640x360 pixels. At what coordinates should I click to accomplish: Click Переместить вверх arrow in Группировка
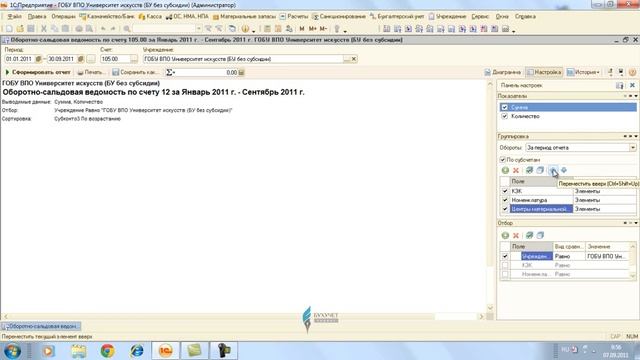pos(553,170)
